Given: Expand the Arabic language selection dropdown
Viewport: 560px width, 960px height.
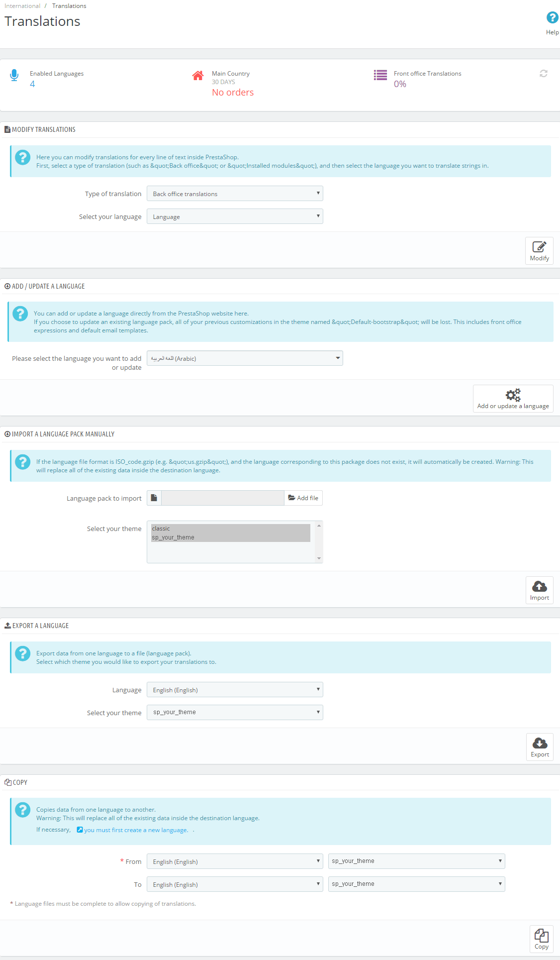Looking at the screenshot, I should [x=245, y=358].
